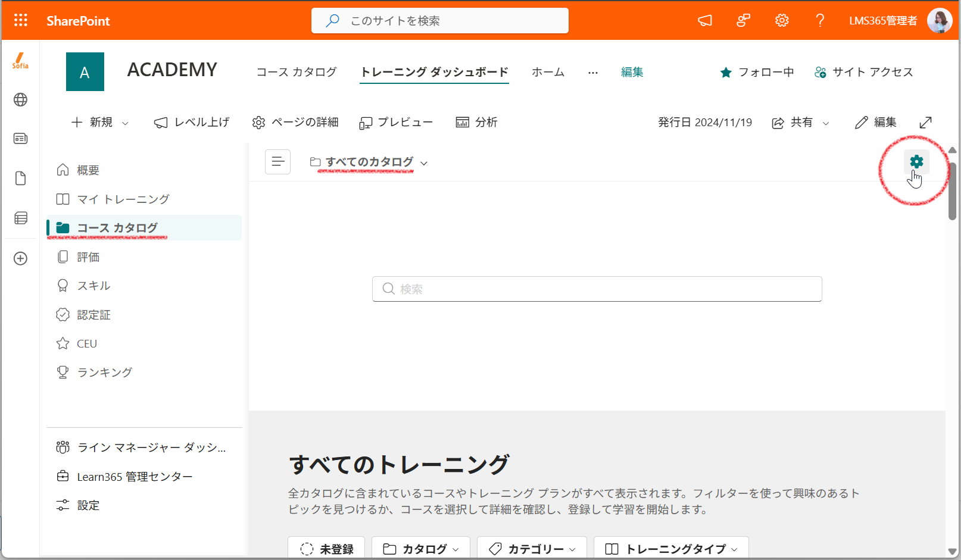Click the create plus icon in left rail
Viewport: 961px width, 560px height.
pos(21,258)
